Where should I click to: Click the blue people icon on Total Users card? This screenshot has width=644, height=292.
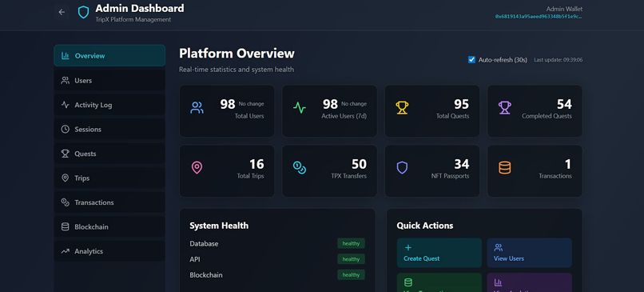pos(197,108)
